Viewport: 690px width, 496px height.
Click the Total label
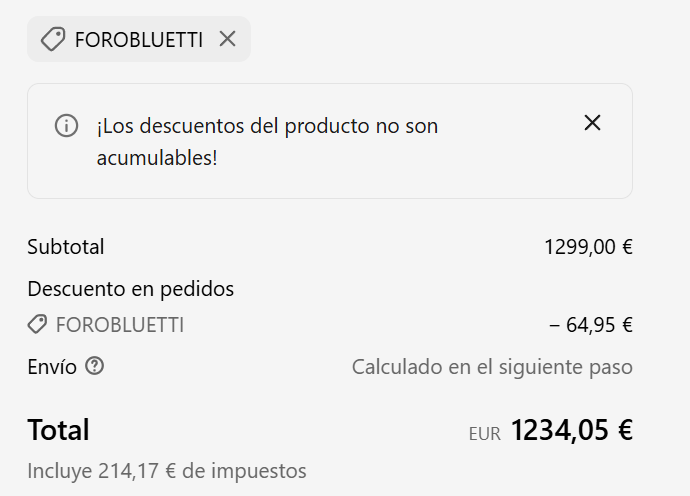point(58,430)
